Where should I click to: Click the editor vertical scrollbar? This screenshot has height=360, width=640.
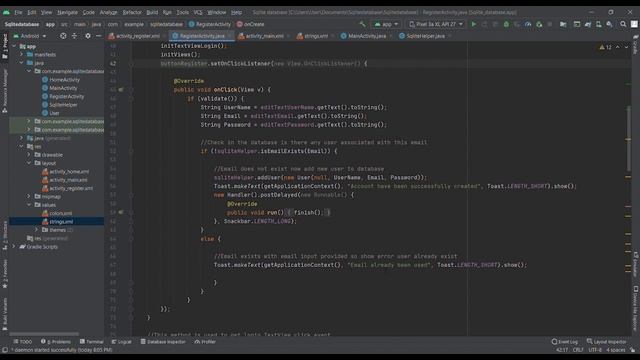click(x=629, y=139)
